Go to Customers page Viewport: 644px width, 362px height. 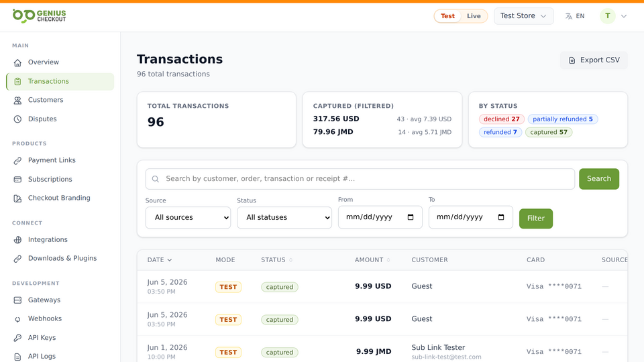click(60, 100)
